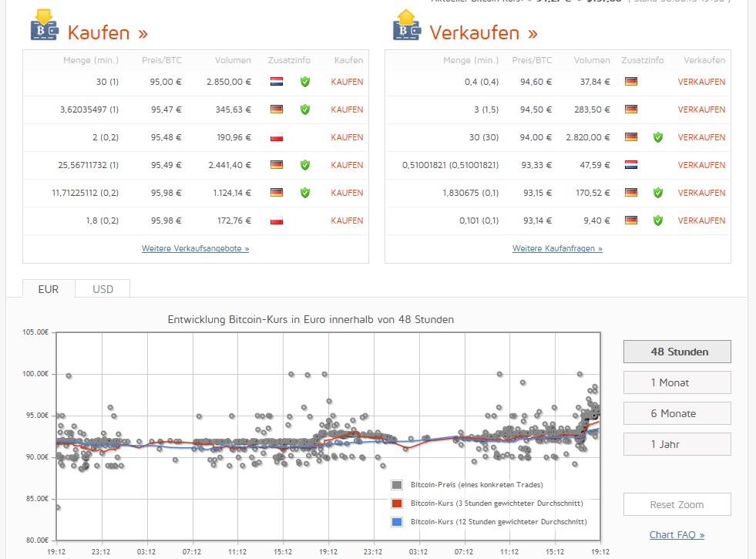Click KAUFEN for the 95,49 € offer
This screenshot has width=756, height=559.
click(x=347, y=165)
